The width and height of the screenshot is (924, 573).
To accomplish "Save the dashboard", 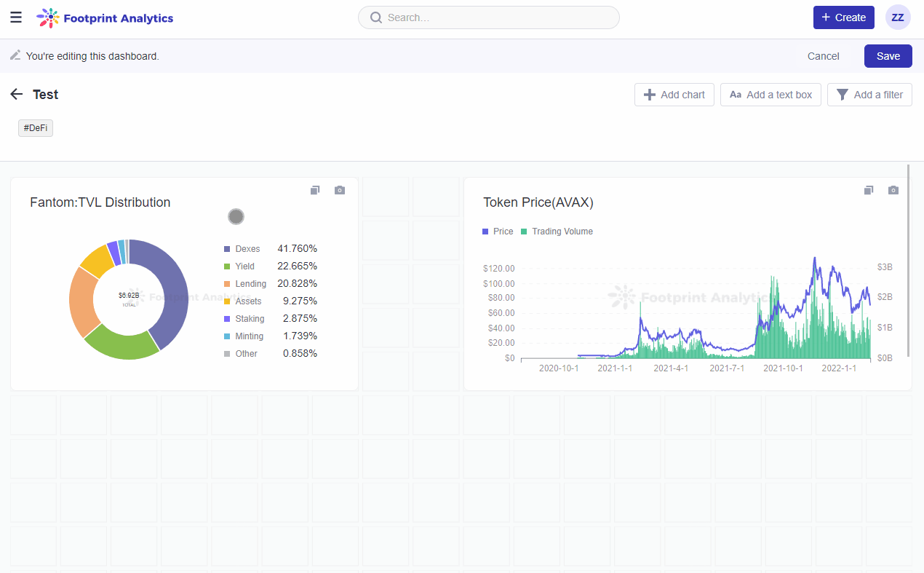I will [888, 56].
